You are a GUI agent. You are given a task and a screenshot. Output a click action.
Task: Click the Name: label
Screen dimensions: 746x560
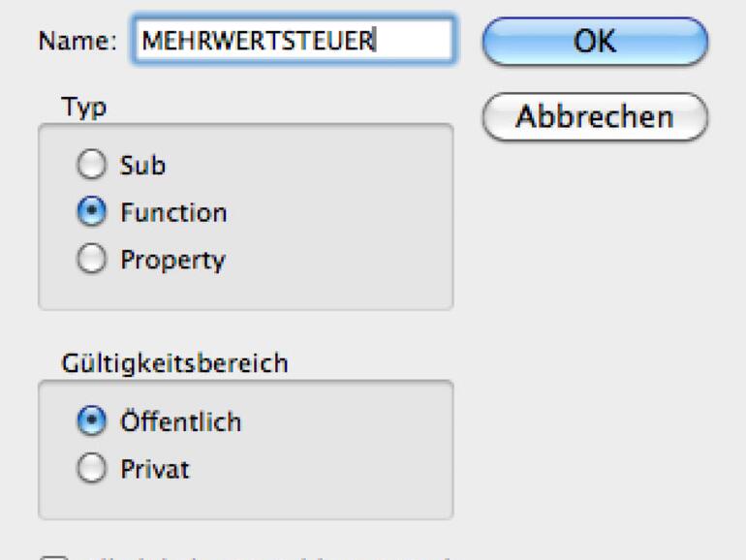click(x=77, y=42)
